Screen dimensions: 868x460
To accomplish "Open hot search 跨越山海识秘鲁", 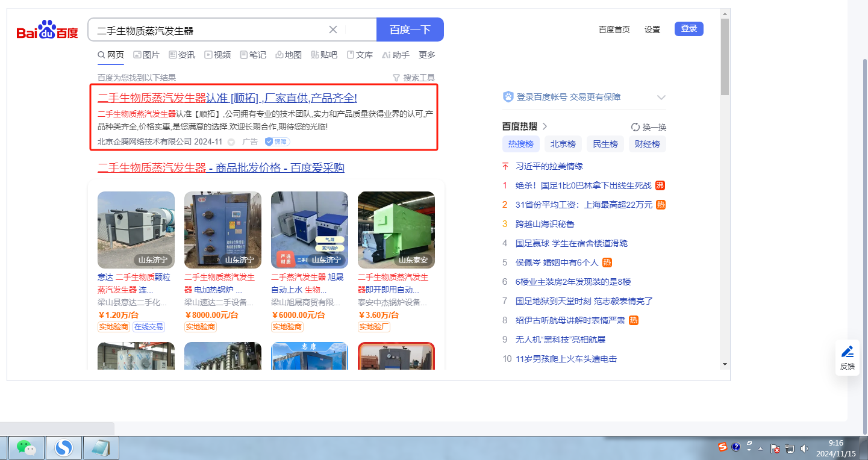I will tap(545, 224).
